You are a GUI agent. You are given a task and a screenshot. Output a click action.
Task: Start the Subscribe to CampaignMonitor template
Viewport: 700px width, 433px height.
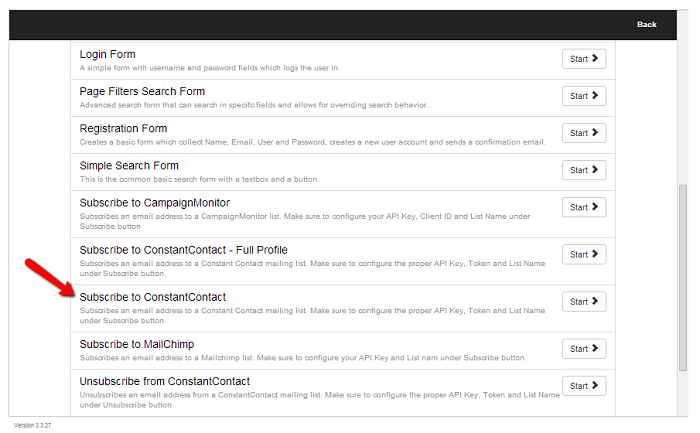pyautogui.click(x=584, y=207)
